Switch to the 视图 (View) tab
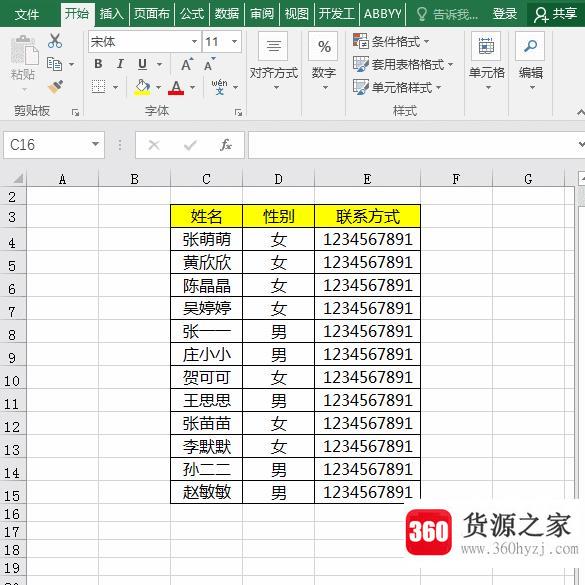This screenshot has height=585, width=585. tap(297, 14)
